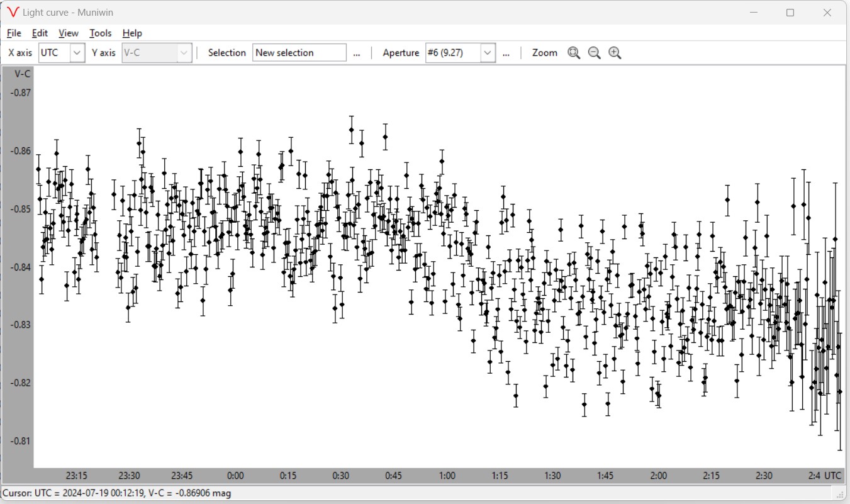The width and height of the screenshot is (850, 504).
Task: Open the View menu
Action: 69,33
